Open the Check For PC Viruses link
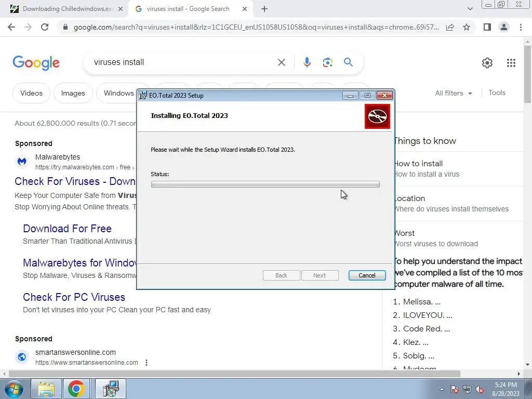This screenshot has height=399, width=532. click(x=74, y=297)
